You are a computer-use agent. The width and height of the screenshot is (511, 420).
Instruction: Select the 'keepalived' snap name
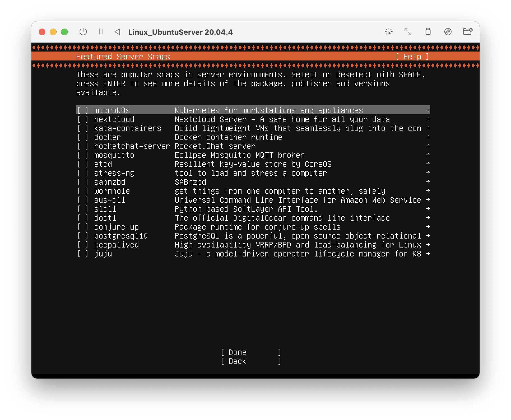coord(117,245)
